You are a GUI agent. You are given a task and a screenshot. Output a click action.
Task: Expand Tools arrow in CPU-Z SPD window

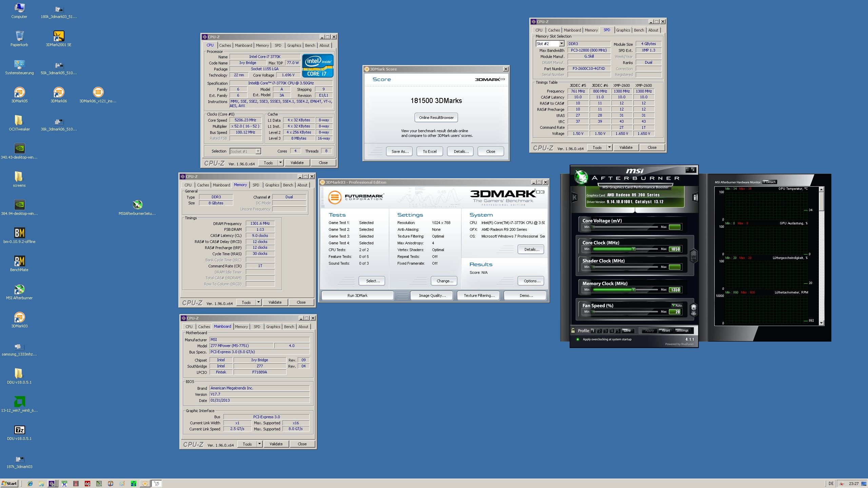(609, 147)
